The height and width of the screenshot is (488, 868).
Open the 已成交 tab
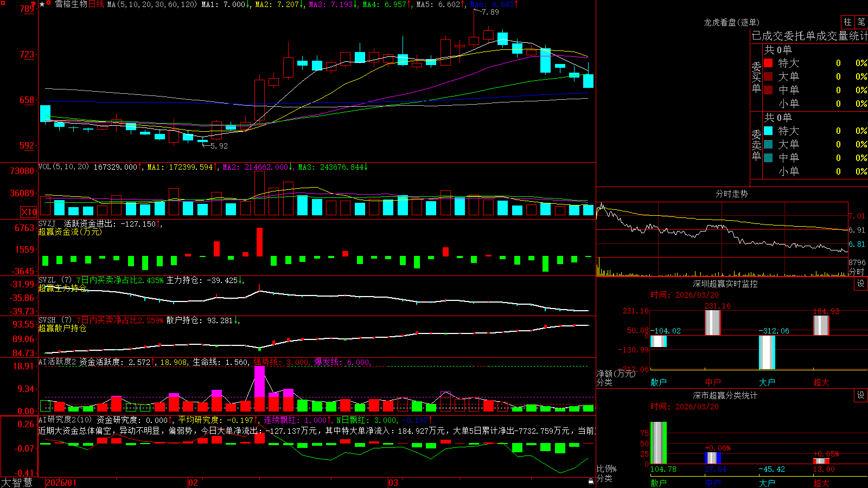(768, 36)
